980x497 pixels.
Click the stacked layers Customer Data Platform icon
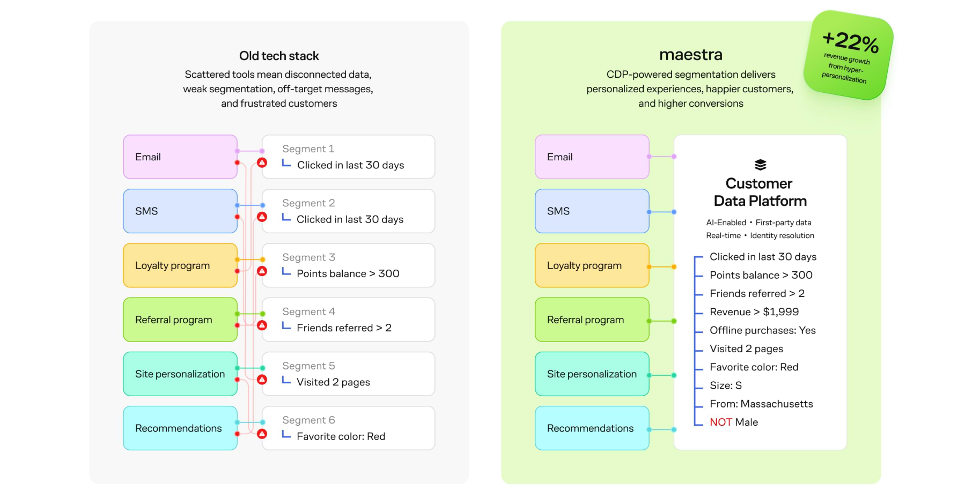coord(760,165)
